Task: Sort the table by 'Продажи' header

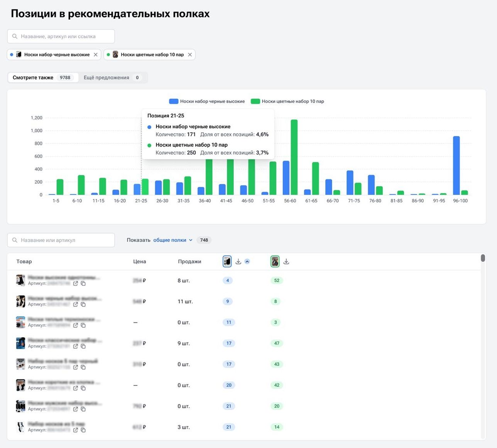Action: [189, 261]
